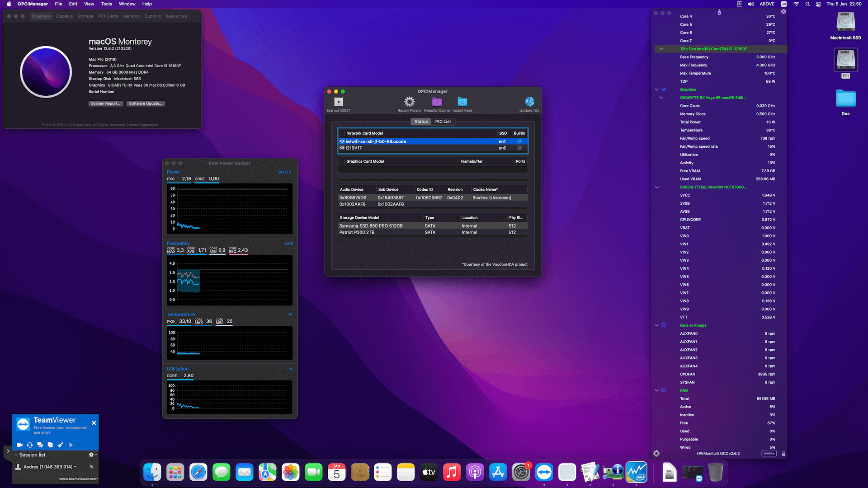Select the Repair Perms gear icon
Screen dimensions: 868x488
[x=409, y=102]
